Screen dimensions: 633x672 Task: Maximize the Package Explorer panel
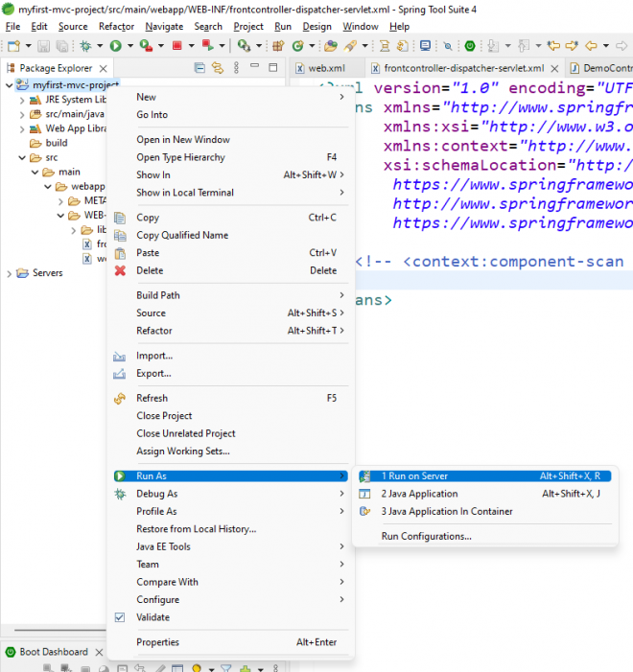point(273,67)
